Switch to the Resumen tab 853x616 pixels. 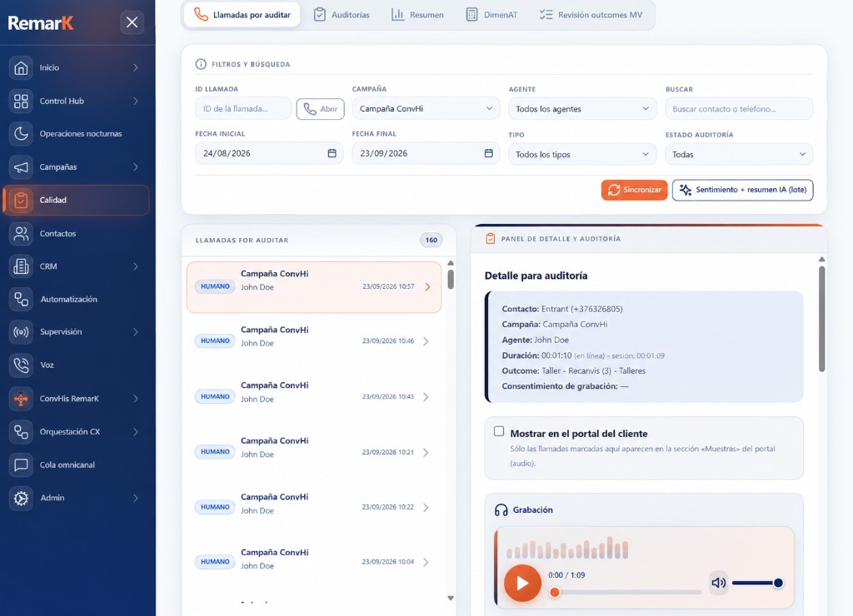tap(418, 15)
